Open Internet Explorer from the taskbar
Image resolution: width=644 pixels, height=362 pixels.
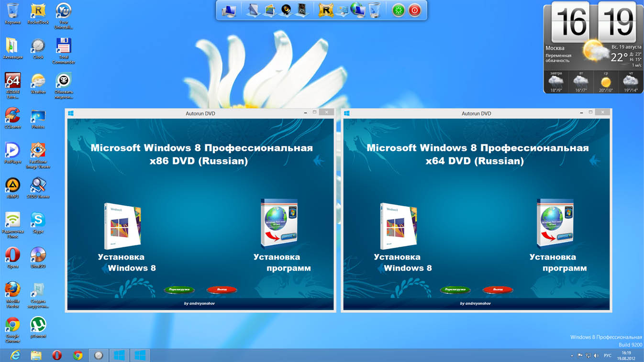pyautogui.click(x=15, y=355)
